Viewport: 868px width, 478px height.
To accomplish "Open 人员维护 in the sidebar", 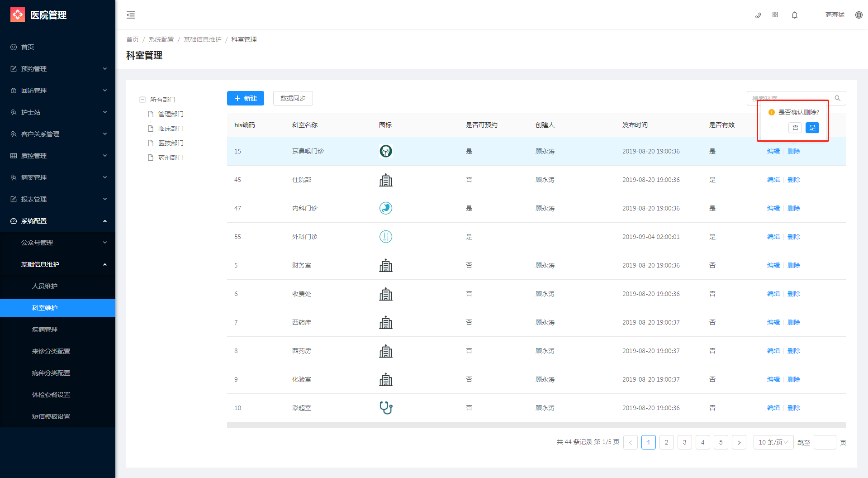I will coord(57,286).
